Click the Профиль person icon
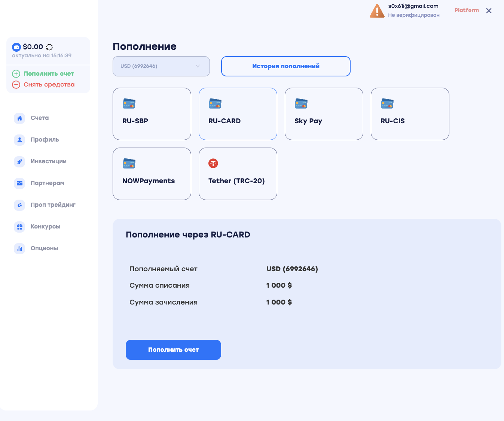The height and width of the screenshot is (421, 504). pyautogui.click(x=19, y=140)
